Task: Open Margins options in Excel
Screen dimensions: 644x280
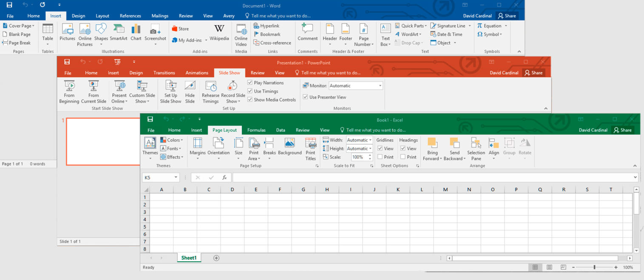Action: coord(198,149)
